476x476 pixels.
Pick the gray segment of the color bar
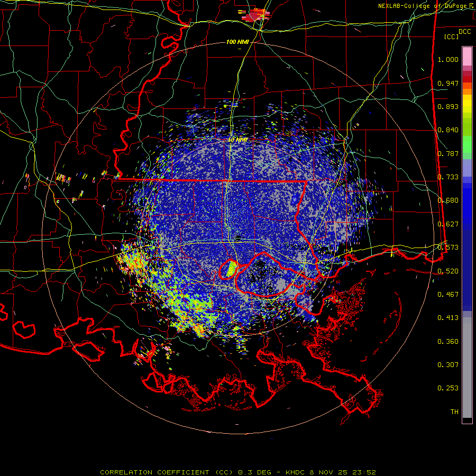[x=467, y=368]
